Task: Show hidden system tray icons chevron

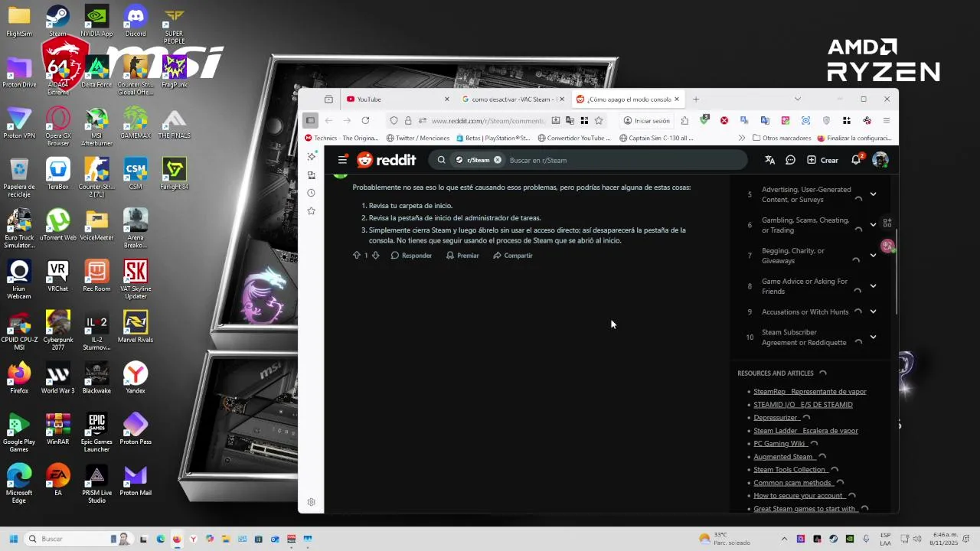Action: click(786, 539)
